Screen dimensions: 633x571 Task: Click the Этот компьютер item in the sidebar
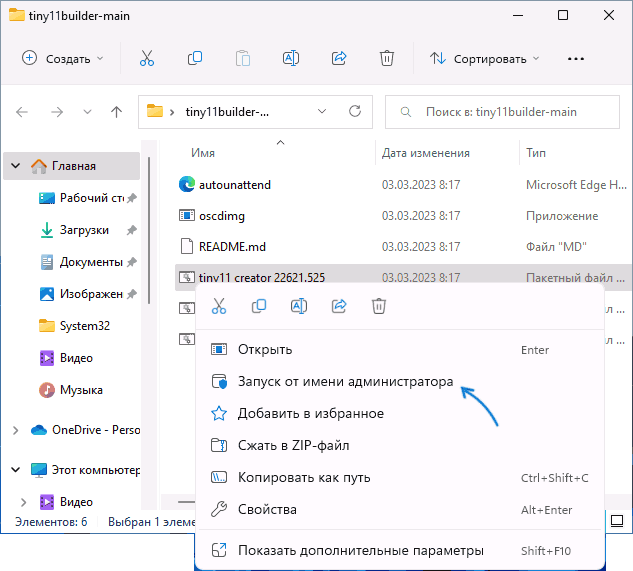click(x=85, y=470)
